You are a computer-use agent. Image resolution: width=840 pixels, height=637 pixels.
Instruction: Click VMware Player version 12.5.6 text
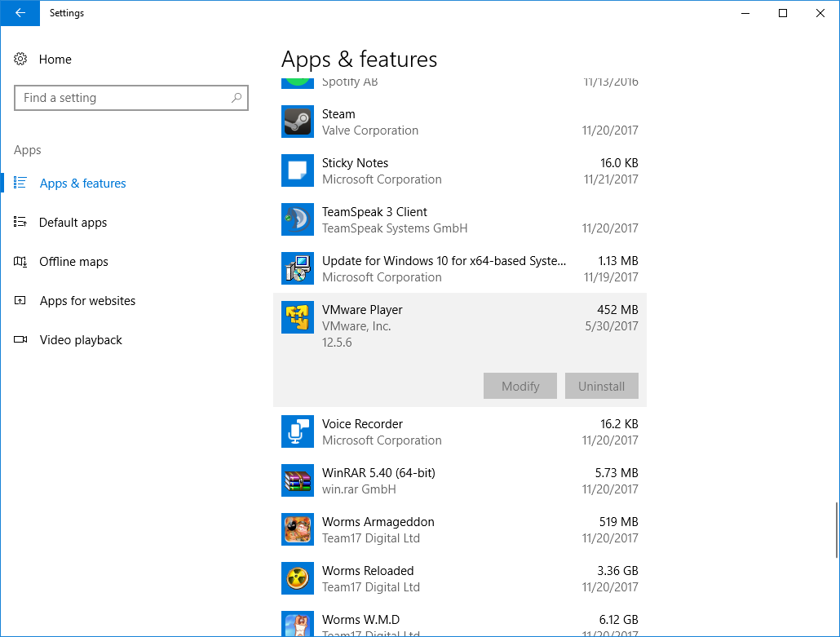337,343
